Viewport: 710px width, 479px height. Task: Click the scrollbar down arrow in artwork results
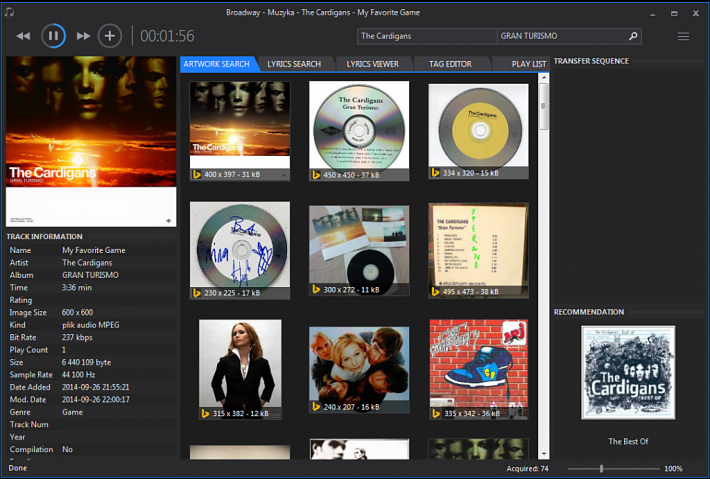(544, 454)
